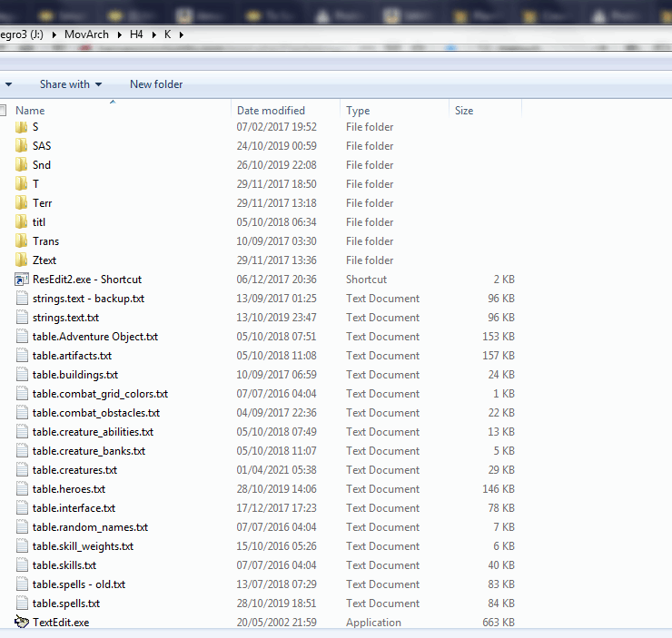This screenshot has width=672, height=638.
Task: Click the Application type of TextEdit.exe
Action: click(x=374, y=623)
